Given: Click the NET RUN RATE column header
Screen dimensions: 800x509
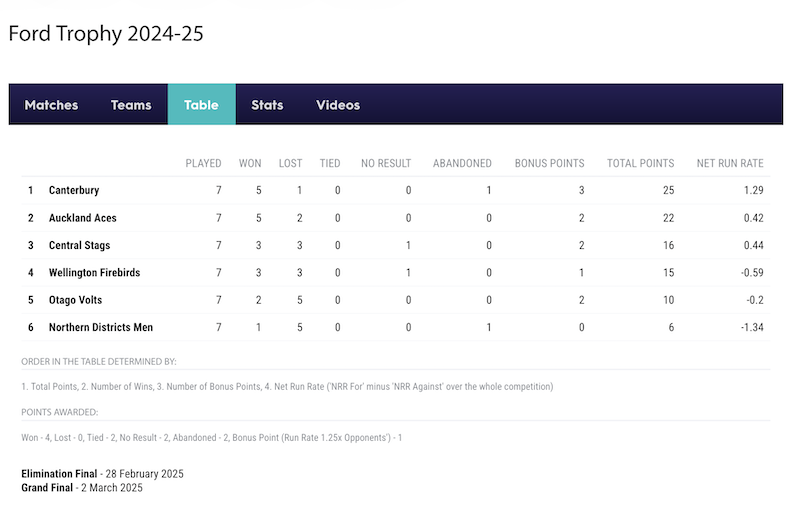Looking at the screenshot, I should click(730, 163).
